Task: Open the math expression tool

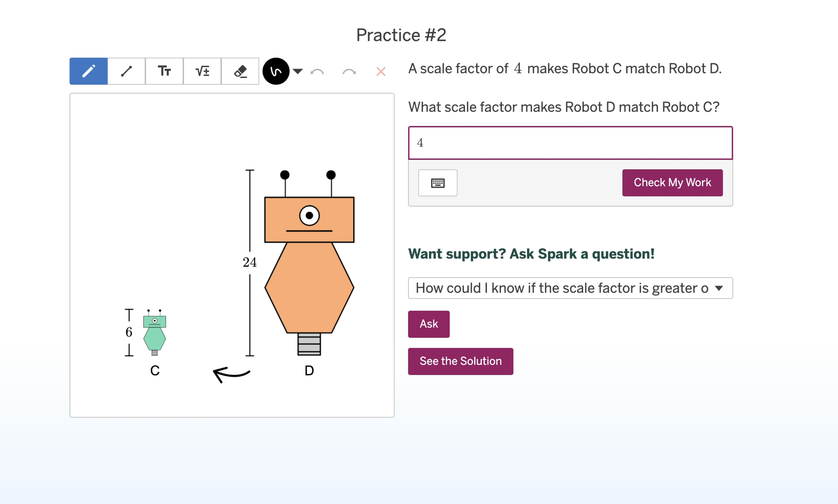Action: coord(202,71)
